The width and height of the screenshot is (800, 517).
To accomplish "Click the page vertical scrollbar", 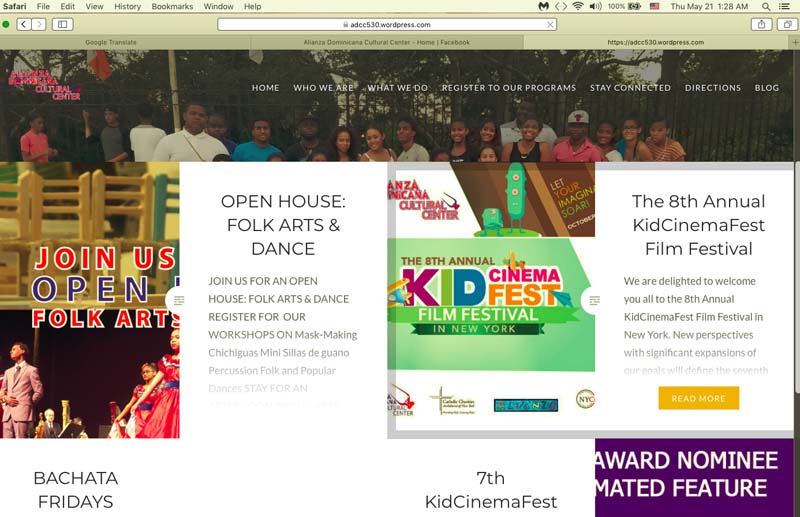I will coord(797,278).
